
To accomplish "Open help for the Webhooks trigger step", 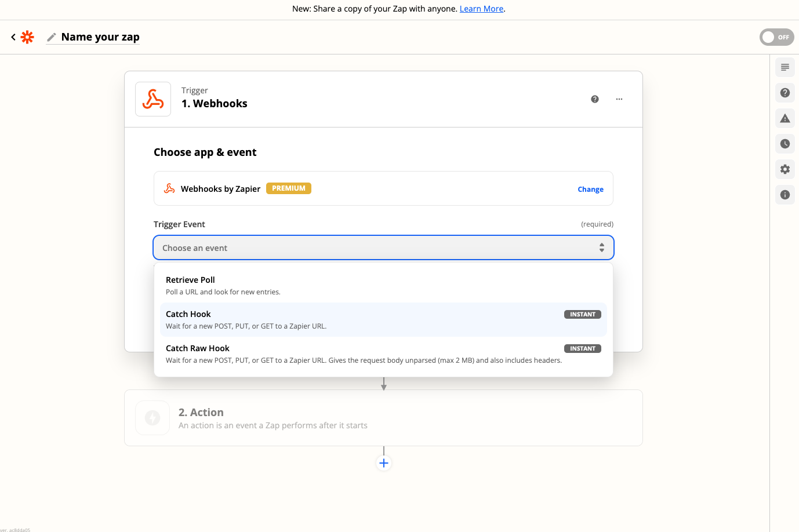I will (595, 99).
